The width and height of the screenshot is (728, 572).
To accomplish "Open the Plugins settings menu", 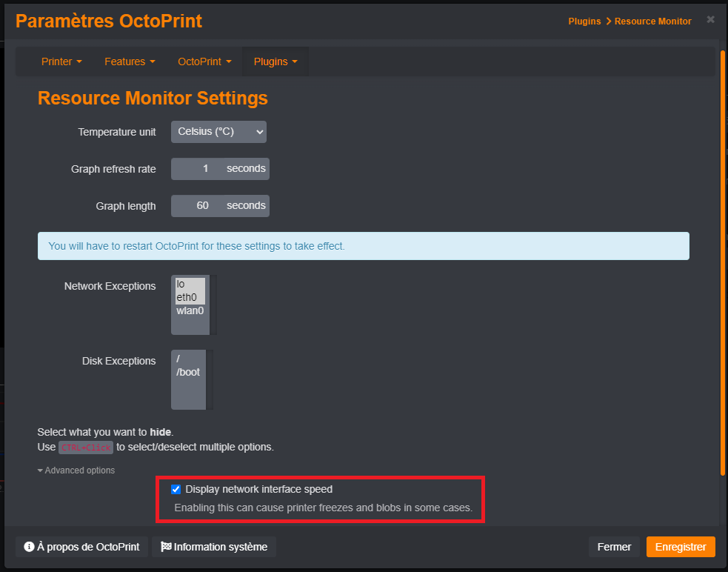I will click(x=275, y=61).
